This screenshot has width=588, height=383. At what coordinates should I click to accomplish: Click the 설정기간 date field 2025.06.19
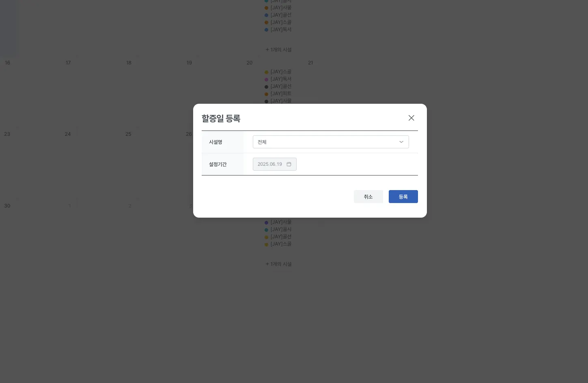pos(275,164)
